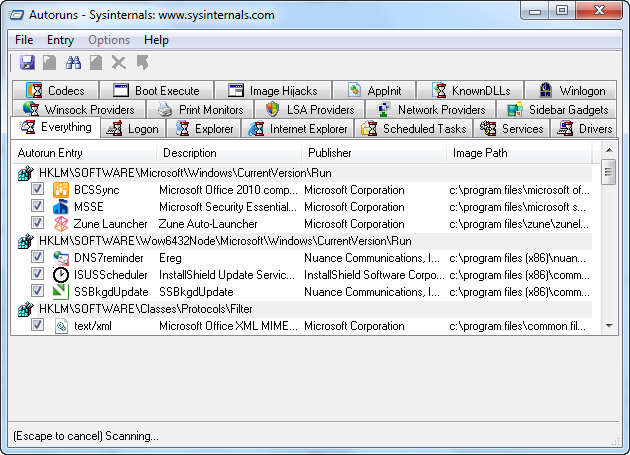Click the Find binoculars toolbar icon
Image resolution: width=630 pixels, height=455 pixels.
(74, 63)
